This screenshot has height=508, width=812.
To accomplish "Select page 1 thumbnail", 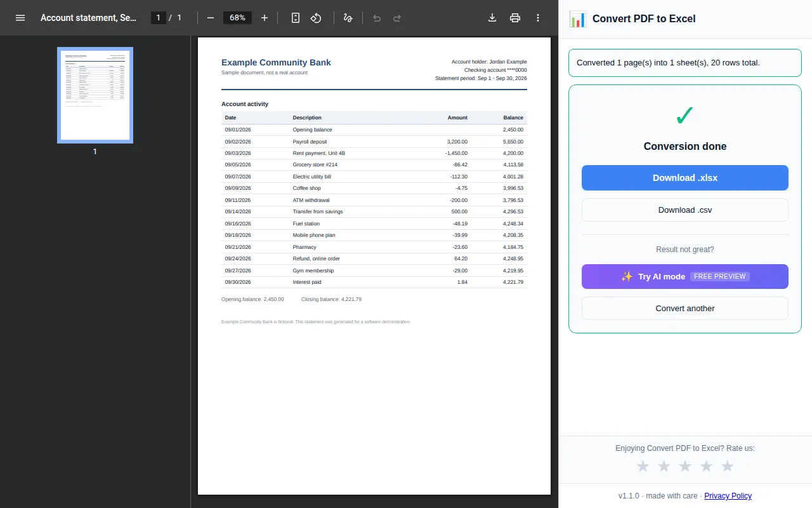I will [95, 95].
